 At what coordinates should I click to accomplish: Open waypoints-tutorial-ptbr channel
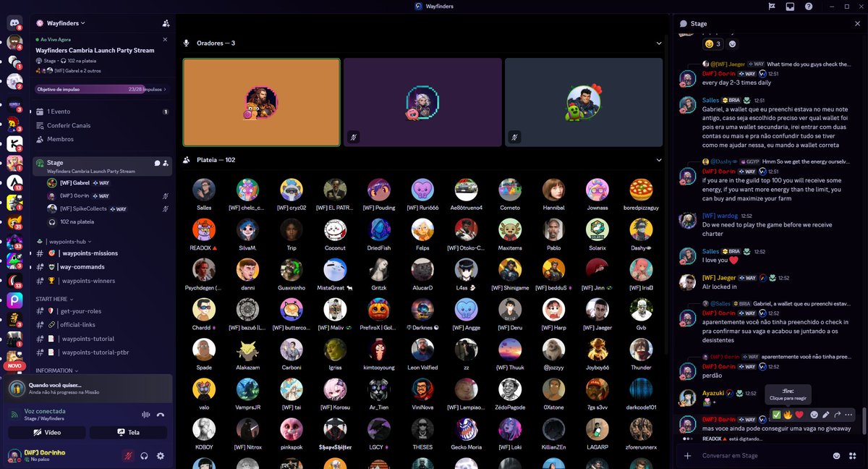tap(102, 352)
